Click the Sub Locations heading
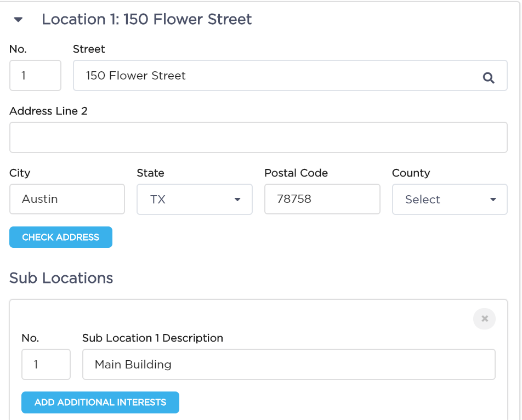The height and width of the screenshot is (420, 522). pyautogui.click(x=61, y=278)
